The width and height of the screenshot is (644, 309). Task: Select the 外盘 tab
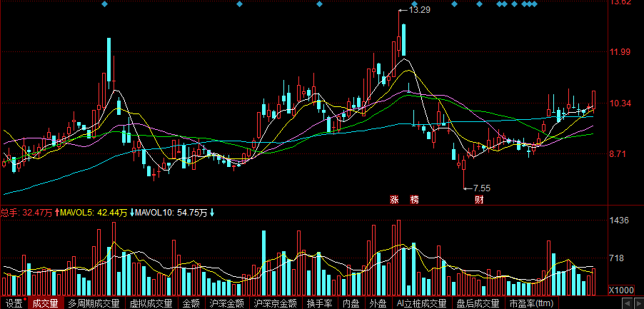pos(378,303)
